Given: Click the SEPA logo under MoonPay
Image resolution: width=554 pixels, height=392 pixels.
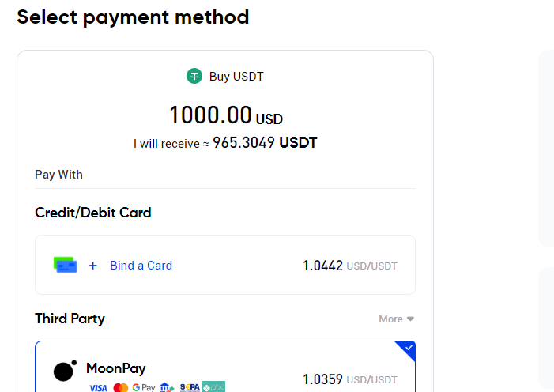Looking at the screenshot, I should pos(190,387).
